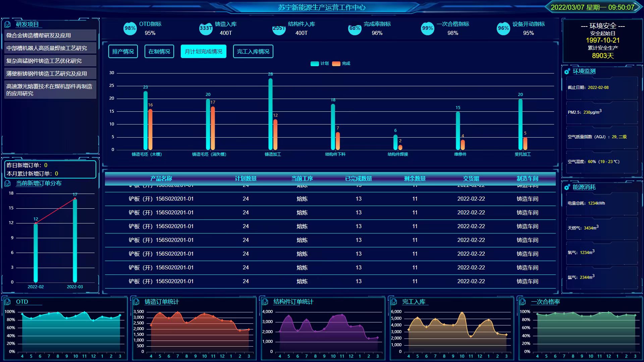
Task: Click the 结构件订单统计 panel icon
Action: pos(265,302)
